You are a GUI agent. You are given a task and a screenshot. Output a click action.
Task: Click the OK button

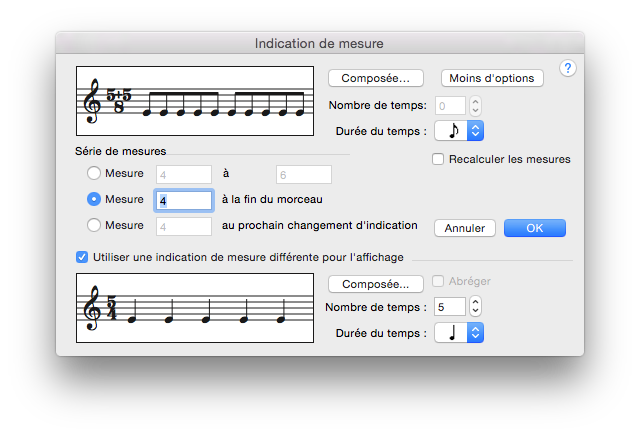[x=534, y=228]
